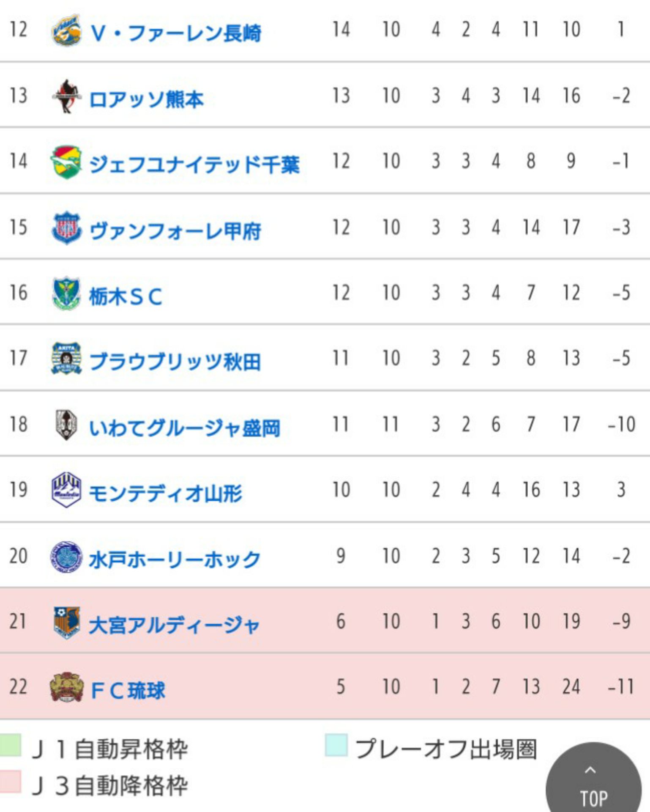Click the いわてグルージャ盛岡 club crest
Viewport: 650px width, 812px height.
coord(66,425)
